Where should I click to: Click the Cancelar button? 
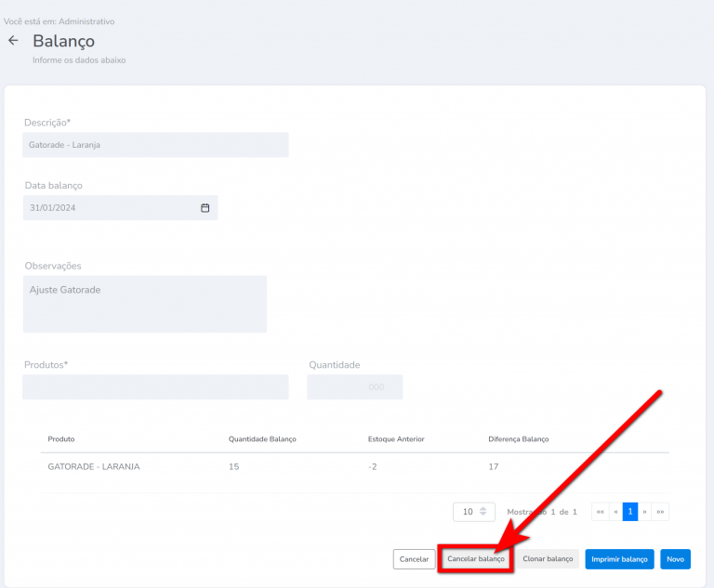pyautogui.click(x=414, y=559)
